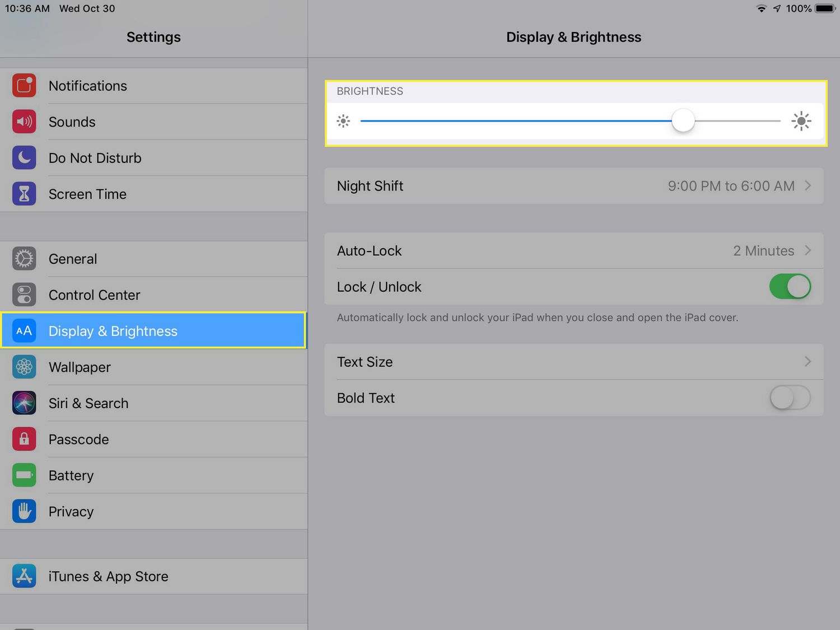This screenshot has width=840, height=630.
Task: Tap the Sounds speaker icon
Action: click(24, 122)
